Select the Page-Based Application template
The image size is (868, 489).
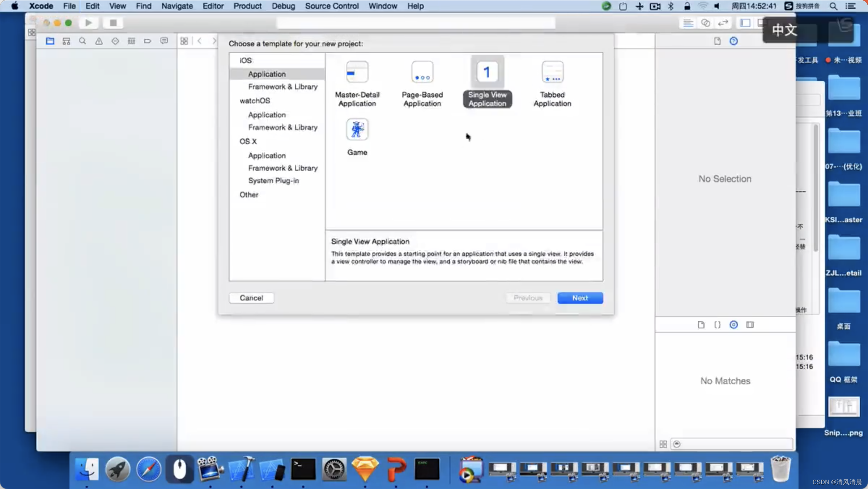[x=422, y=84]
